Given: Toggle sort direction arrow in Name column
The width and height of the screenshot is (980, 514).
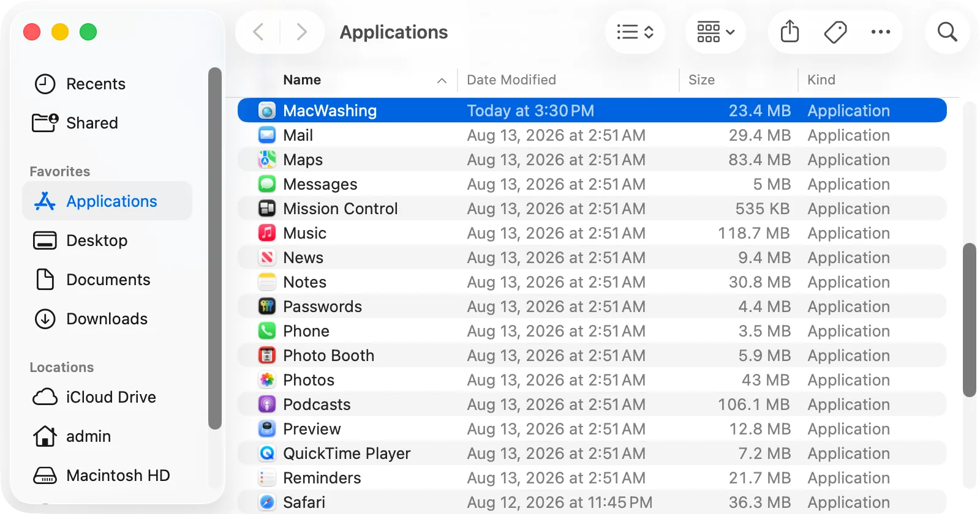Looking at the screenshot, I should 442,81.
